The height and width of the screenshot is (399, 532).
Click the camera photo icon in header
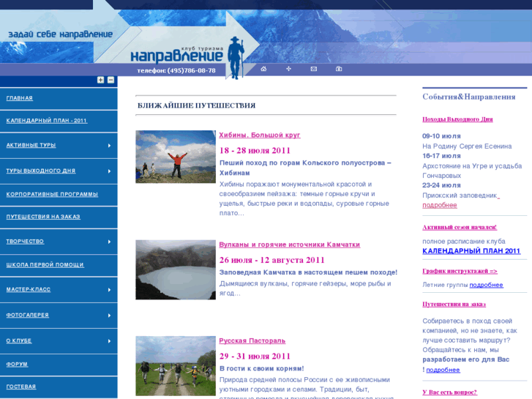coord(339,69)
